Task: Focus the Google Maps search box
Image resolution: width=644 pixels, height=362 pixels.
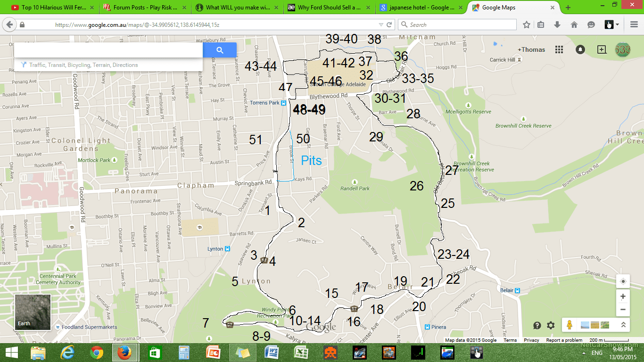Action: [x=108, y=50]
